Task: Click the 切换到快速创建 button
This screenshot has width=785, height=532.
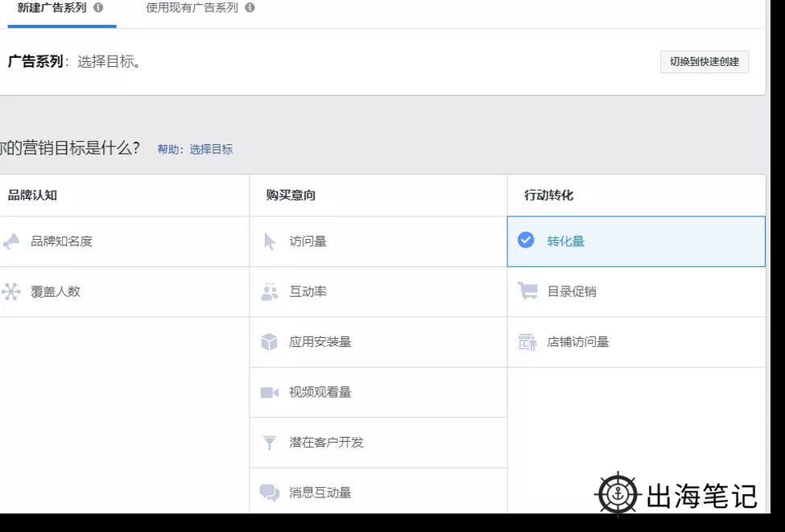Action: click(x=704, y=62)
